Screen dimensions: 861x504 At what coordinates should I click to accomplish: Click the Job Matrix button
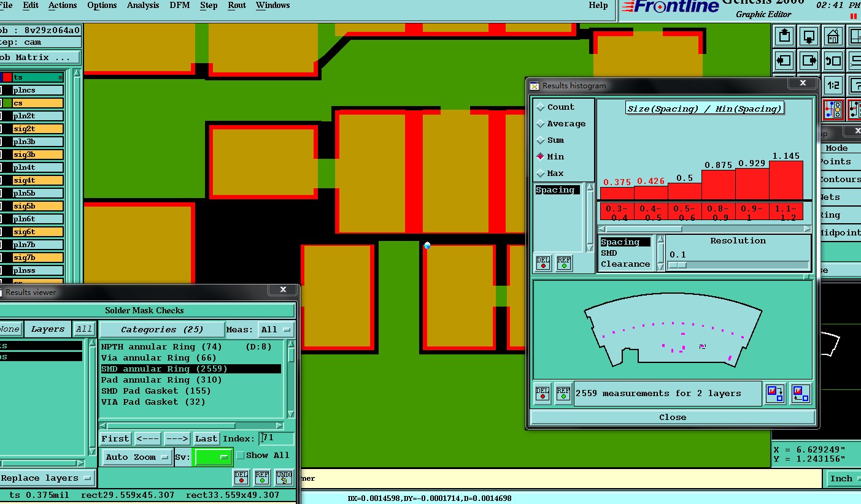point(40,57)
